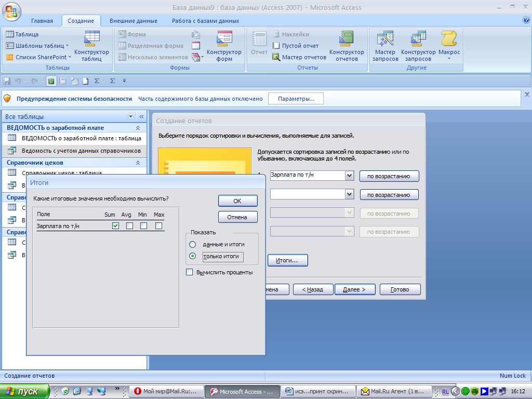The width and height of the screenshot is (532, 399).
Task: Switch to the Главная tab
Action: tap(42, 21)
